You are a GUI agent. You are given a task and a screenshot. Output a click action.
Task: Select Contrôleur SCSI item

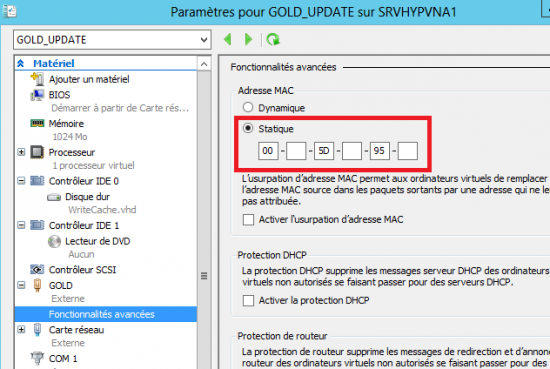[82, 270]
